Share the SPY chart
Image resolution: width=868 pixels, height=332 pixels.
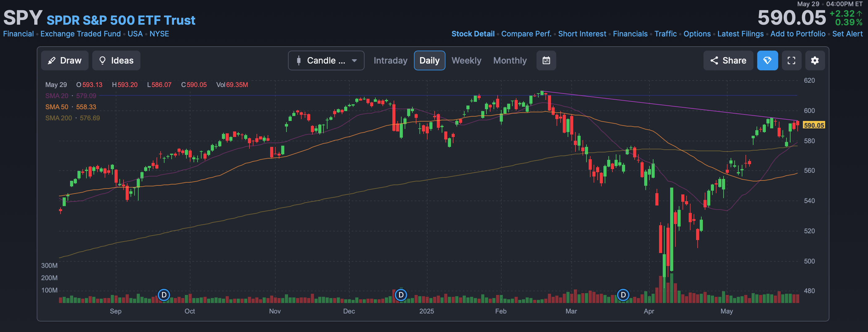coord(728,60)
